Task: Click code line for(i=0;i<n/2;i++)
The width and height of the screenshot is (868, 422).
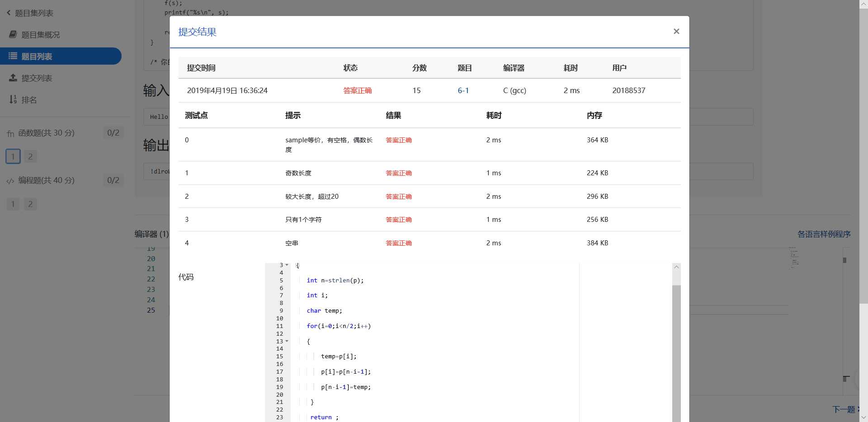Action: (339, 326)
